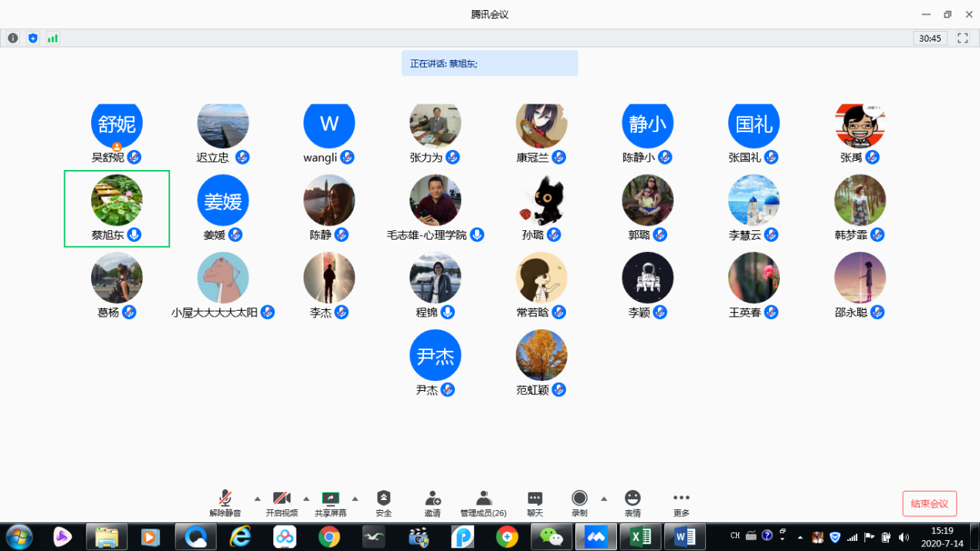Viewport: 980px width, 551px height.
Task: Click participant name 李杰
Action: (320, 313)
